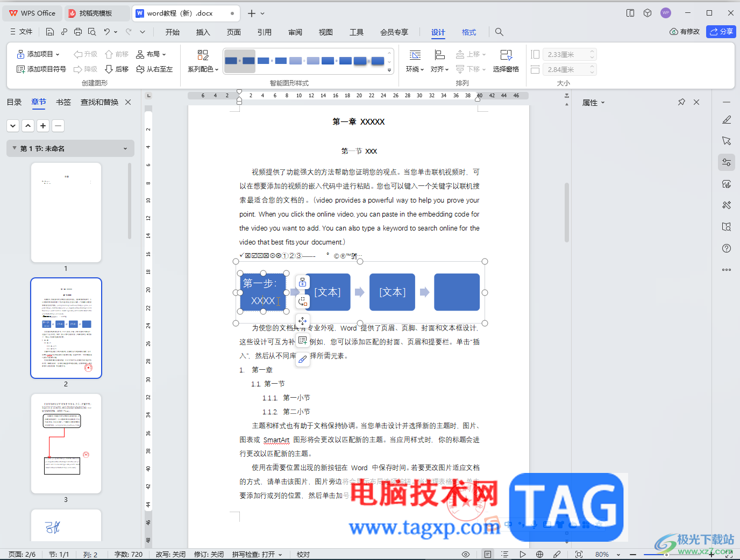This screenshot has height=560, width=740.
Task: Click the plus button in chapter pane
Action: point(43,126)
